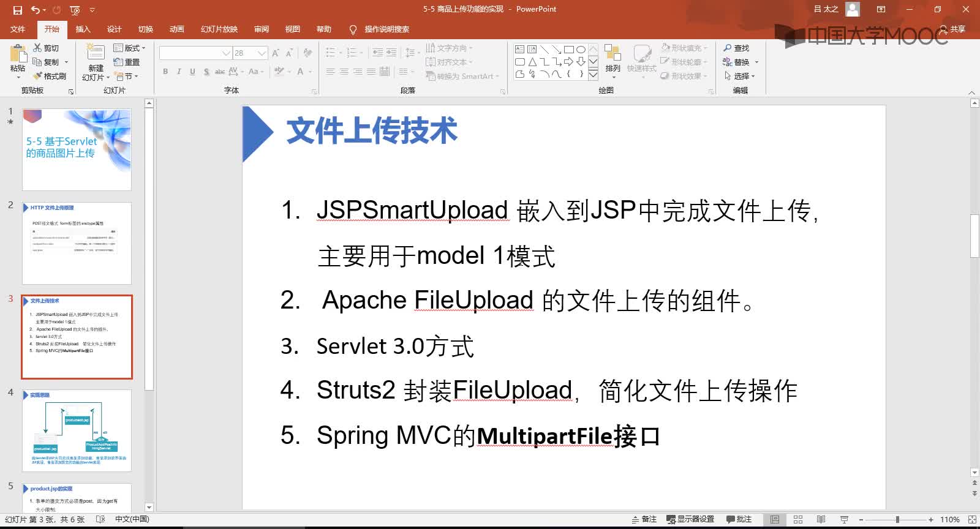Switch to 幻灯片放映 Slide Show tab
This screenshot has height=529, width=980.
click(219, 29)
